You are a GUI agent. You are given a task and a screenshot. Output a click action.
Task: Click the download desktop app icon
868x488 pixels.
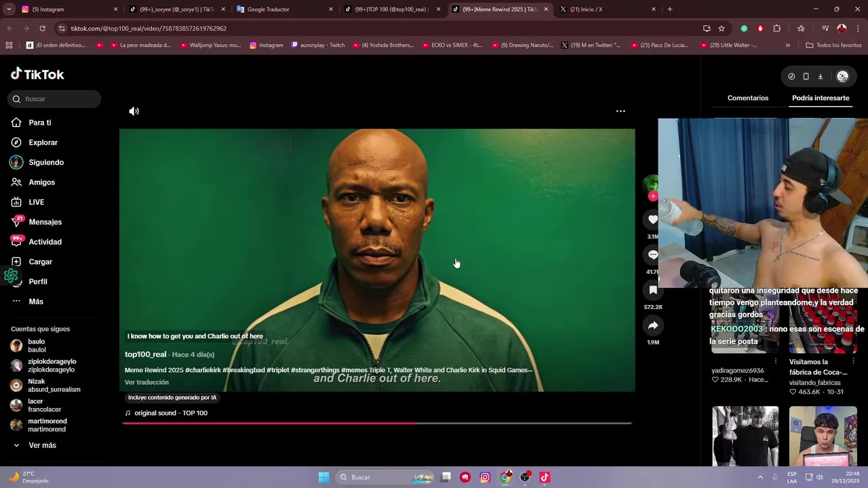coord(820,77)
